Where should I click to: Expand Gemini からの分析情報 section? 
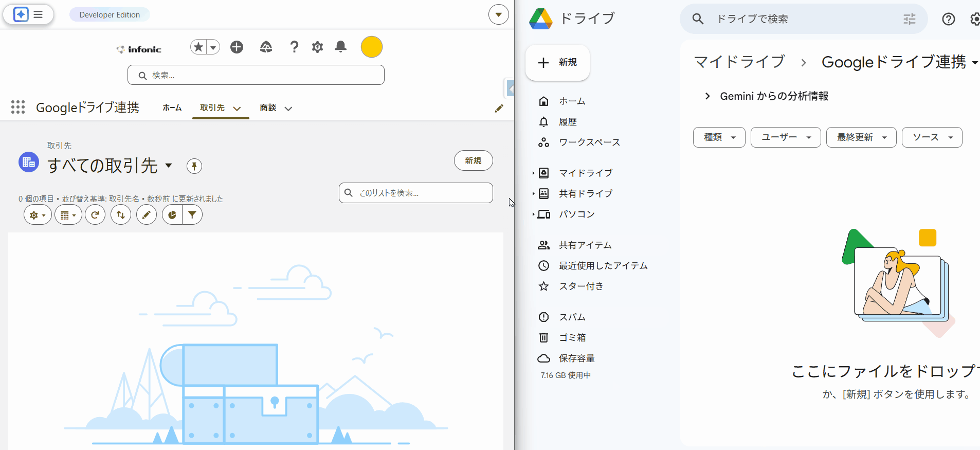707,96
